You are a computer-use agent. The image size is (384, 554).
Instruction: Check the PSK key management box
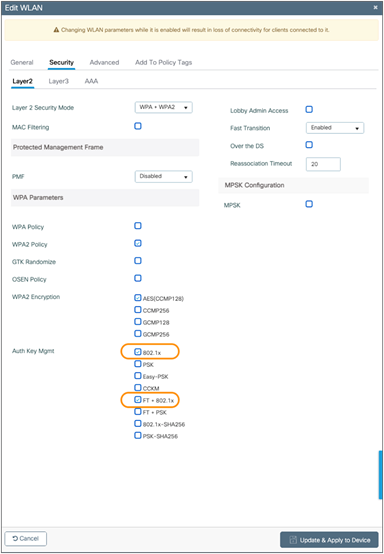pos(138,364)
